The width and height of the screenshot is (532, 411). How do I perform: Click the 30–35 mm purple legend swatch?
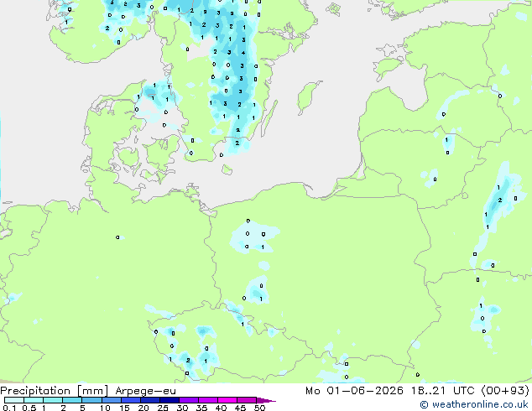point(188,400)
